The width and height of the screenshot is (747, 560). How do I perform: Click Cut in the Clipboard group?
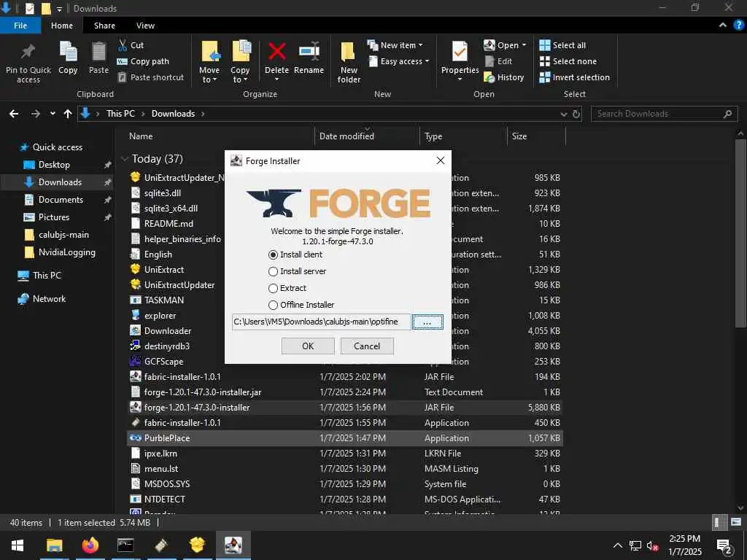point(131,45)
